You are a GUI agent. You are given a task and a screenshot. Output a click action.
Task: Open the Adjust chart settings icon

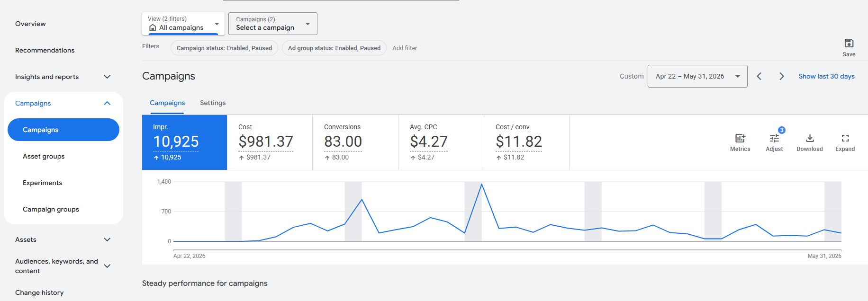point(774,138)
